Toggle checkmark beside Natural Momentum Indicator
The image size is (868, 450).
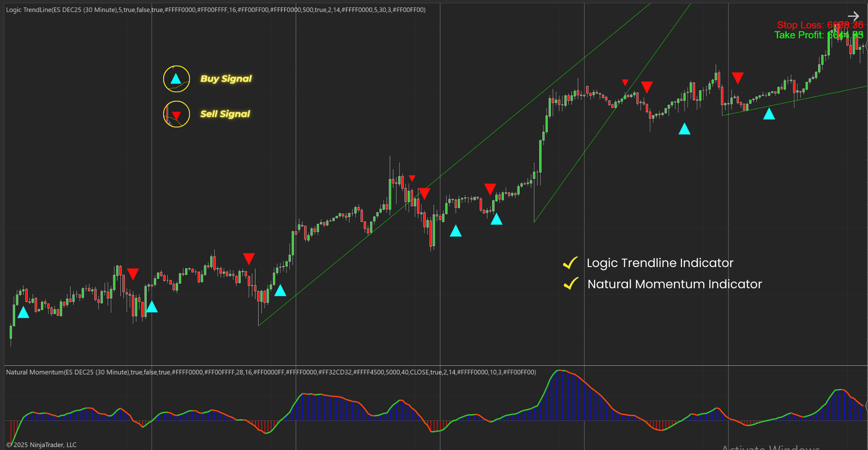571,284
